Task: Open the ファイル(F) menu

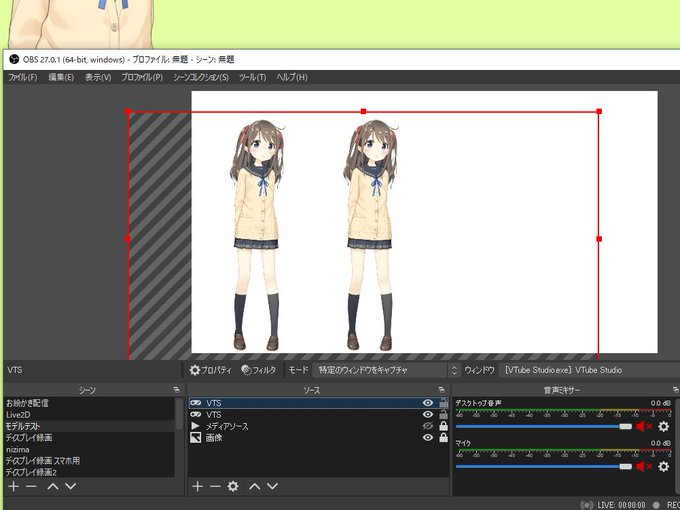Action: [x=23, y=78]
